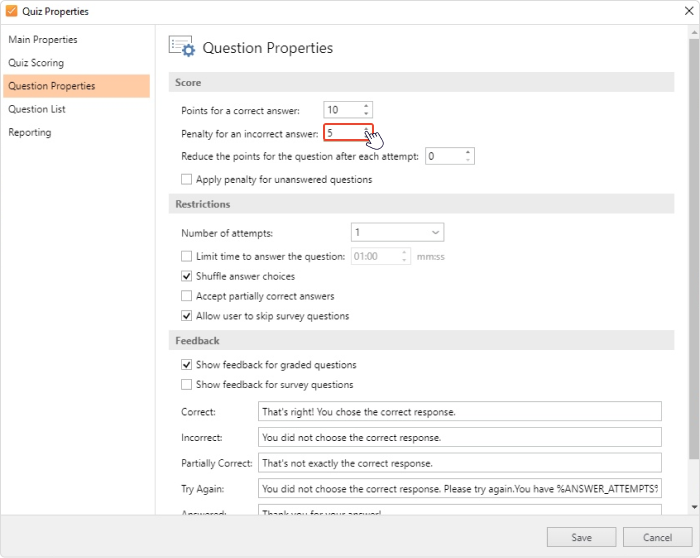The width and height of the screenshot is (700, 558).
Task: Click the Partially Correct feedback text field
Action: pos(459,463)
